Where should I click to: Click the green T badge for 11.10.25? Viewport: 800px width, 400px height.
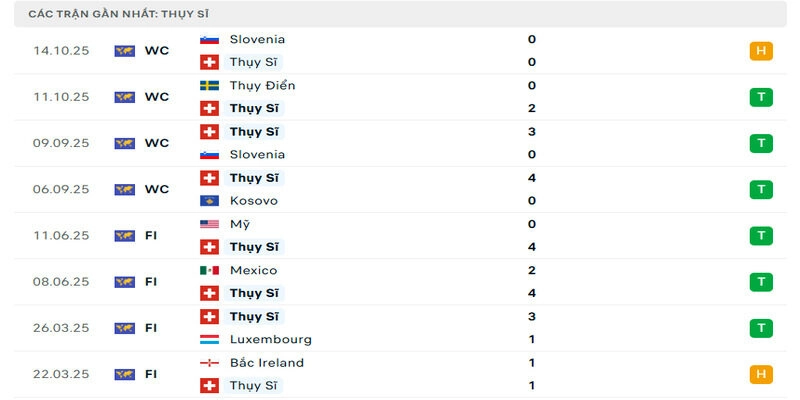click(x=761, y=97)
